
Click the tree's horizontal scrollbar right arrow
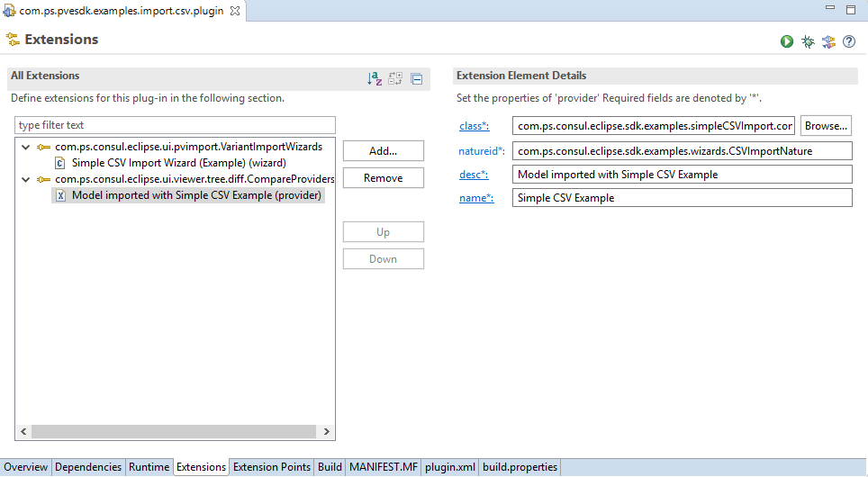(x=327, y=432)
